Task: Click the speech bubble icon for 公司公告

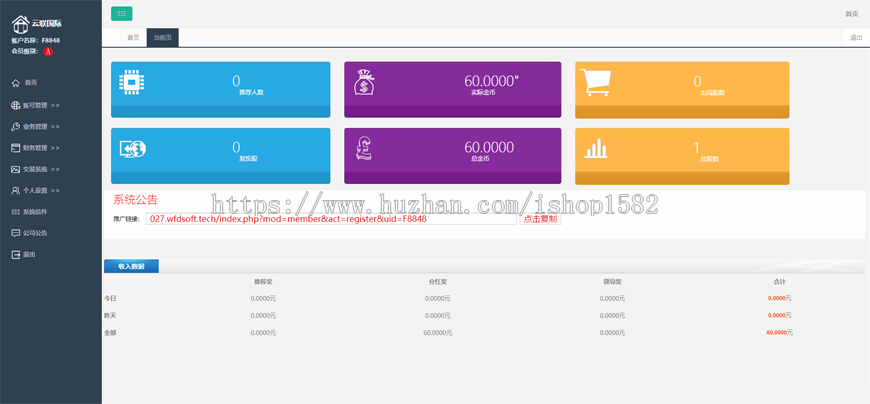Action: point(16,233)
